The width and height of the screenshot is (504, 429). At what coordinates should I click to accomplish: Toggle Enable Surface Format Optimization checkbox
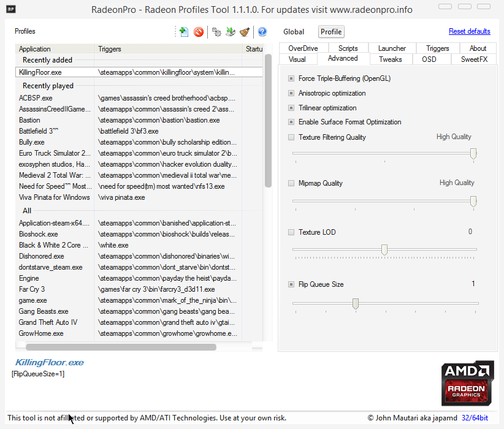pyautogui.click(x=291, y=122)
